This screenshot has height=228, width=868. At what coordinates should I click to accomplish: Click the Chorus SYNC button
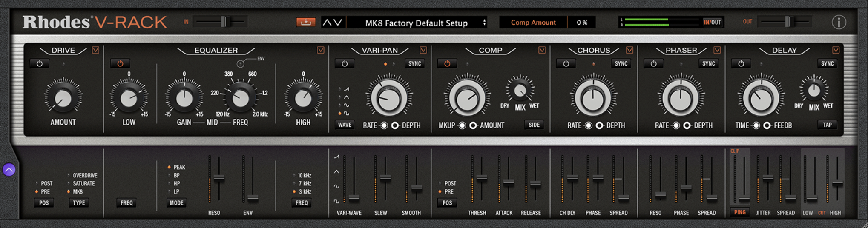pyautogui.click(x=621, y=64)
